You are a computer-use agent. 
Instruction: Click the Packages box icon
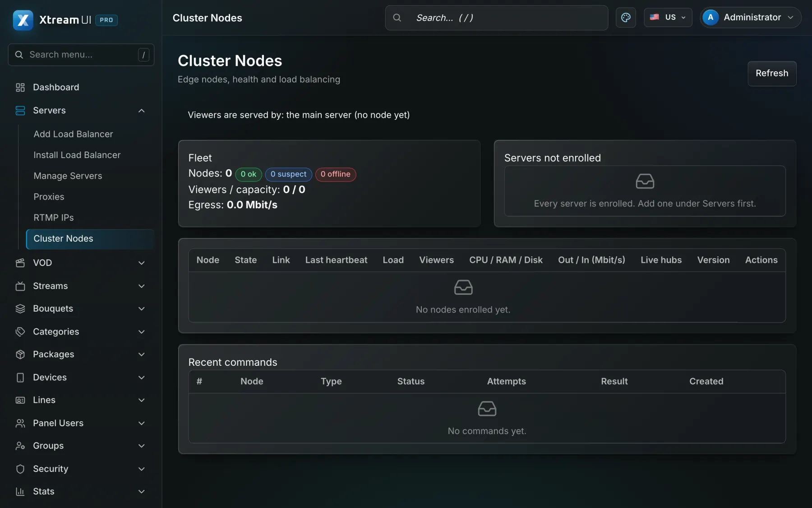(x=20, y=354)
